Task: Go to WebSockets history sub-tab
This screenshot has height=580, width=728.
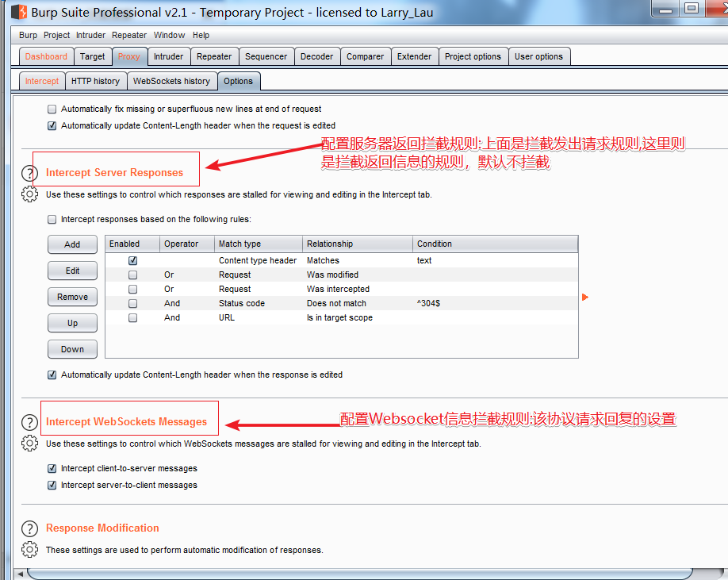Action: pos(172,81)
